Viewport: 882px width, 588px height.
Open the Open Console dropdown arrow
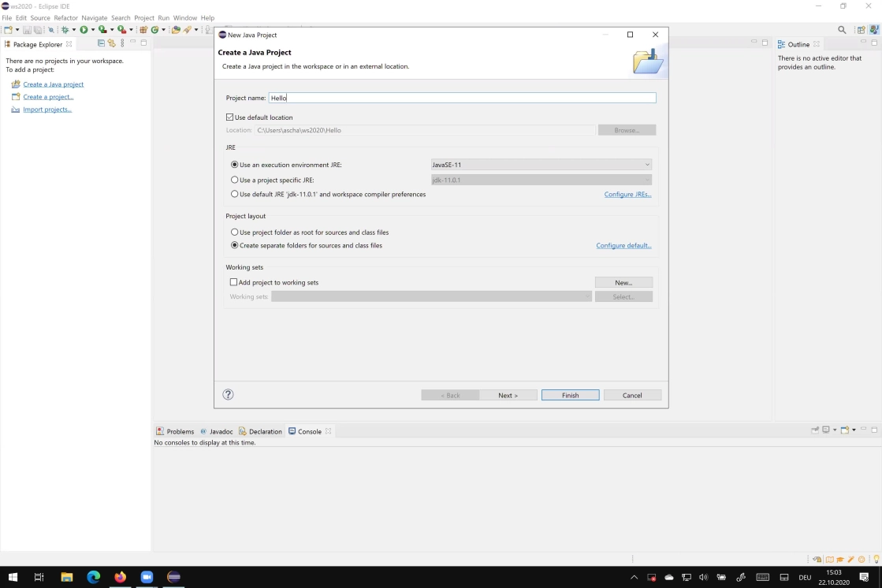[x=854, y=430]
